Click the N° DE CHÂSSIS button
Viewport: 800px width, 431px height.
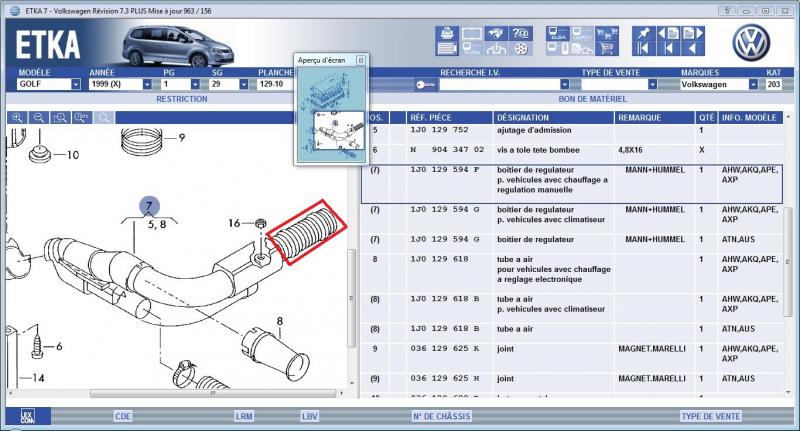[441, 416]
